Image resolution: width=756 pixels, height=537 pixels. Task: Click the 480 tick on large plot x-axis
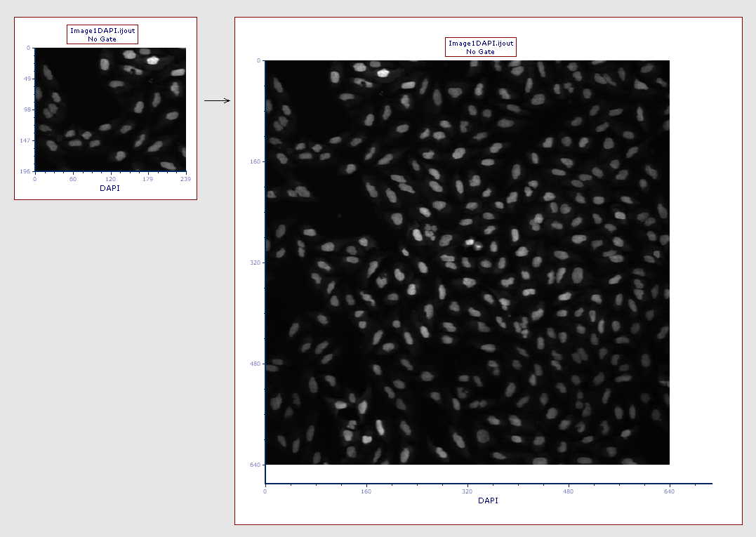pyautogui.click(x=568, y=491)
